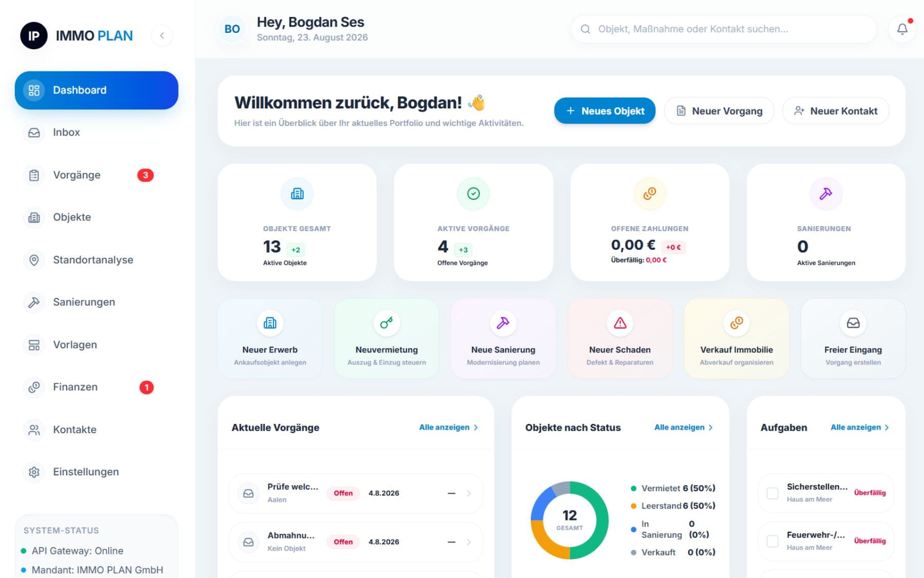Open the Objekte section
The width and height of the screenshot is (924, 578).
click(97, 217)
